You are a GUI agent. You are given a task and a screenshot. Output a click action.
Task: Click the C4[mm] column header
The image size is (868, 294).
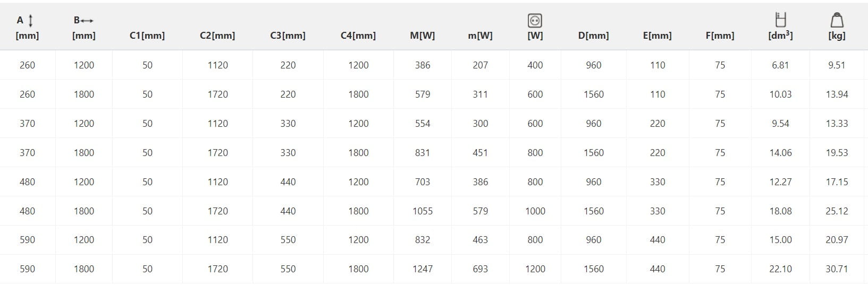click(x=358, y=36)
